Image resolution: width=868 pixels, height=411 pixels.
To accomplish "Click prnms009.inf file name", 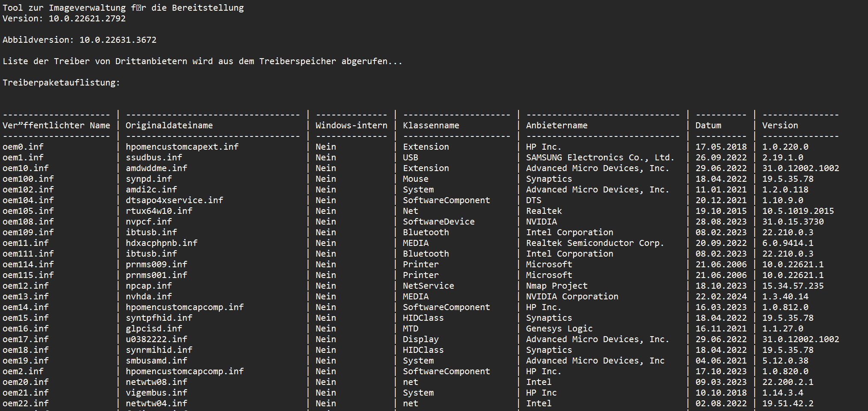I will click(x=156, y=264).
